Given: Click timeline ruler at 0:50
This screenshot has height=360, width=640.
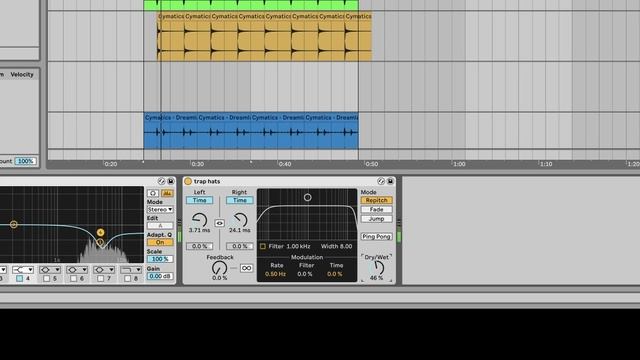Looking at the screenshot, I should coord(371,164).
